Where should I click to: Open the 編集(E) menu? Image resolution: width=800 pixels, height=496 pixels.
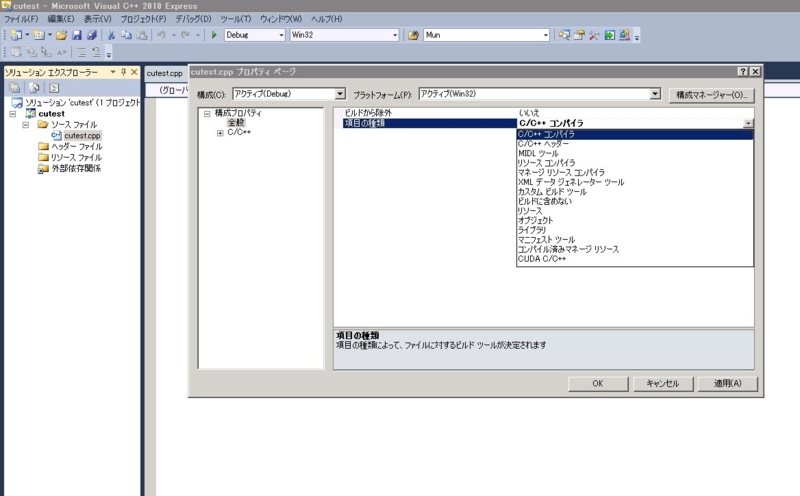pos(61,19)
